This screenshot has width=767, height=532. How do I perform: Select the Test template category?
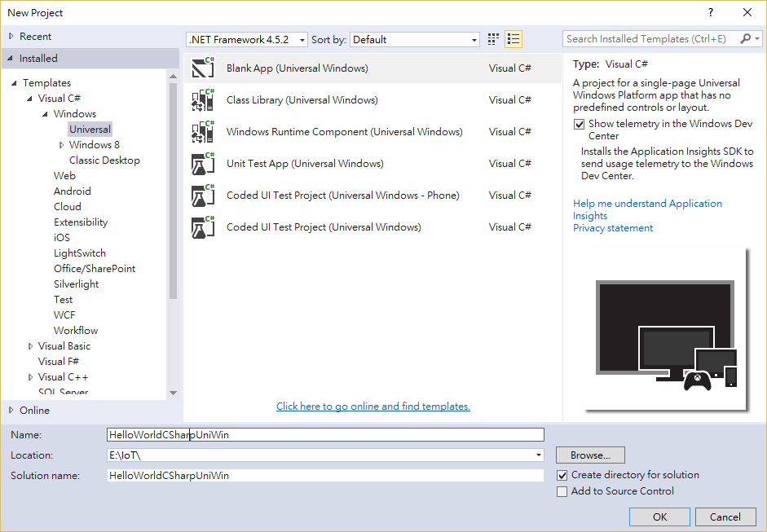tap(63, 300)
